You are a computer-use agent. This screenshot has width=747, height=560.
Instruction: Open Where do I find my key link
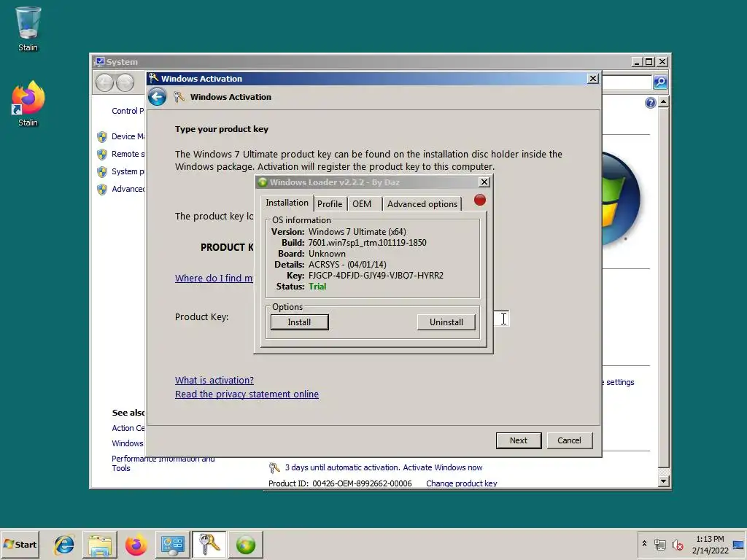point(214,278)
